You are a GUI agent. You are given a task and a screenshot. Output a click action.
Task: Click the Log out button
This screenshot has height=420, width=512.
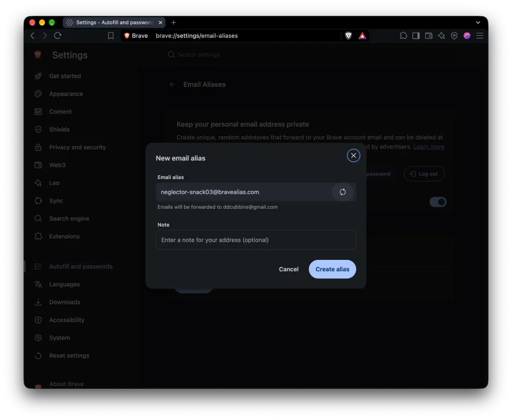coord(424,174)
